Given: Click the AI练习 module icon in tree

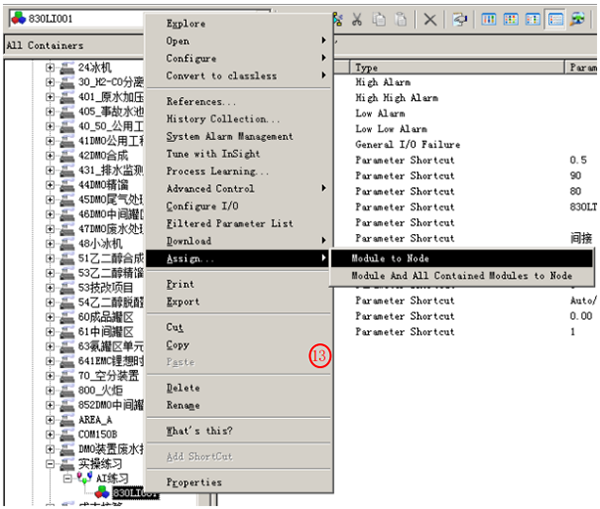Looking at the screenshot, I should 84,479.
